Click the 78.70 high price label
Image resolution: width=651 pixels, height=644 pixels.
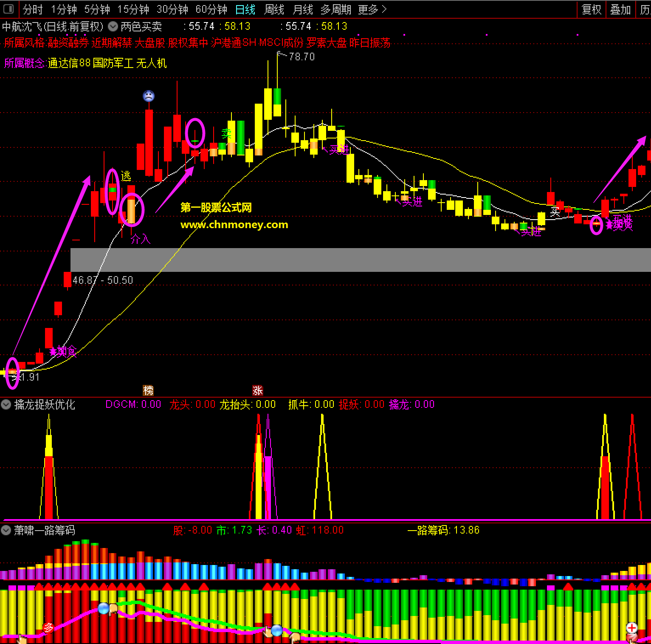point(302,56)
